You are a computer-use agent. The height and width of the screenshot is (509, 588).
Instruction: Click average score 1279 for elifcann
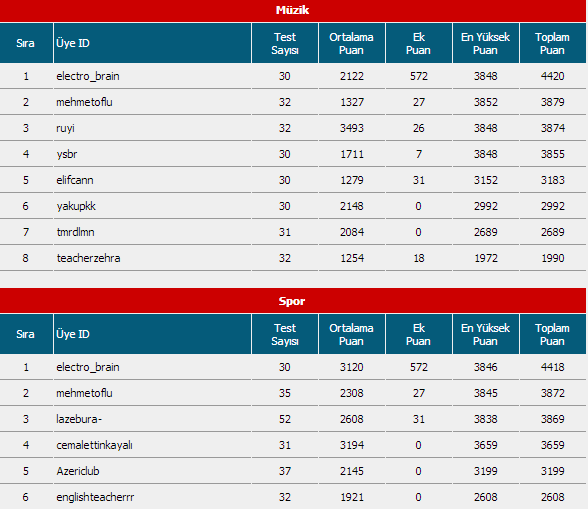point(352,180)
